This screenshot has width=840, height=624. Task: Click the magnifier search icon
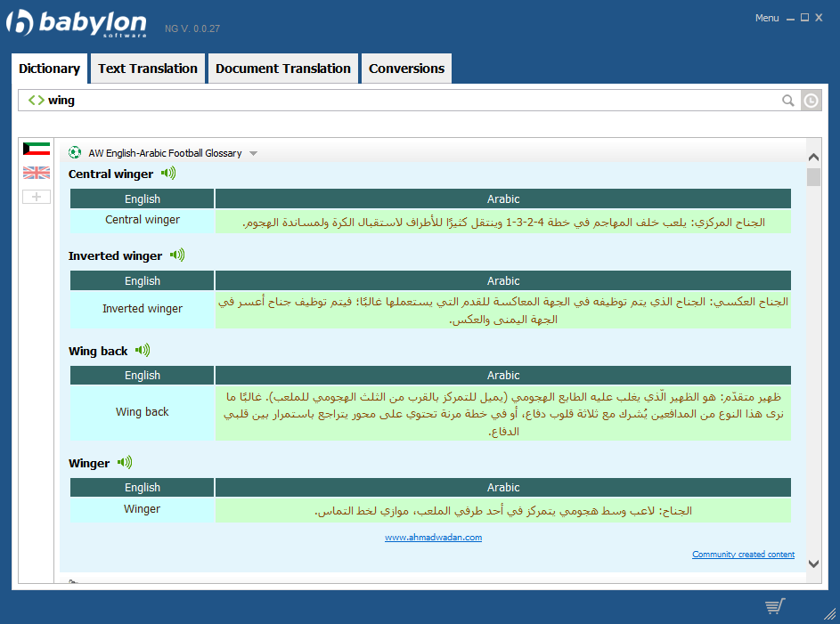point(788,101)
